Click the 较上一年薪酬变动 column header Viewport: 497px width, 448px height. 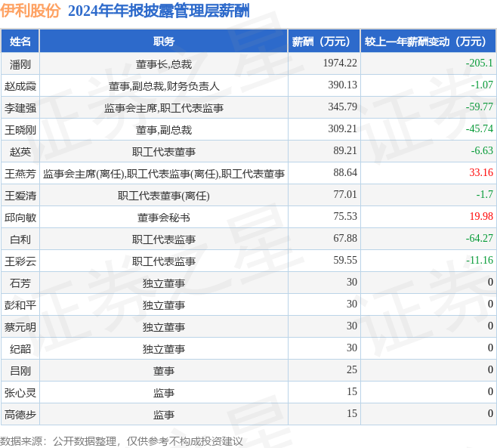coord(425,42)
